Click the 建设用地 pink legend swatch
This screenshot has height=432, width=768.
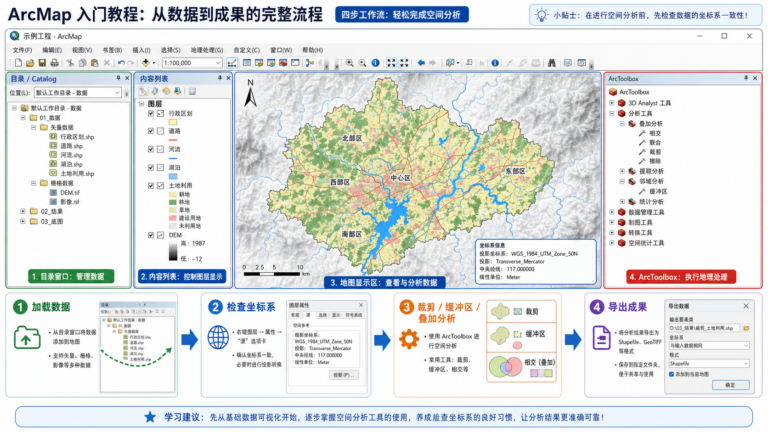173,218
